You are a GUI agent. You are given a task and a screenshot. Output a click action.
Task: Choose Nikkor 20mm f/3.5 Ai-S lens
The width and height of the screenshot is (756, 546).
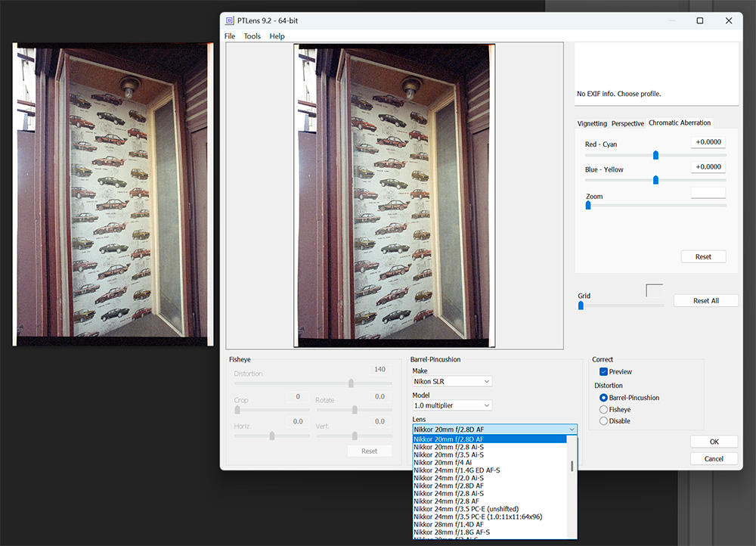[x=489, y=454]
